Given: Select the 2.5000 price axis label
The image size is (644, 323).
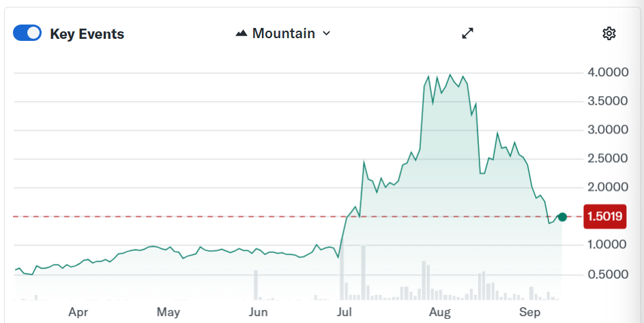Looking at the screenshot, I should click(x=607, y=158).
